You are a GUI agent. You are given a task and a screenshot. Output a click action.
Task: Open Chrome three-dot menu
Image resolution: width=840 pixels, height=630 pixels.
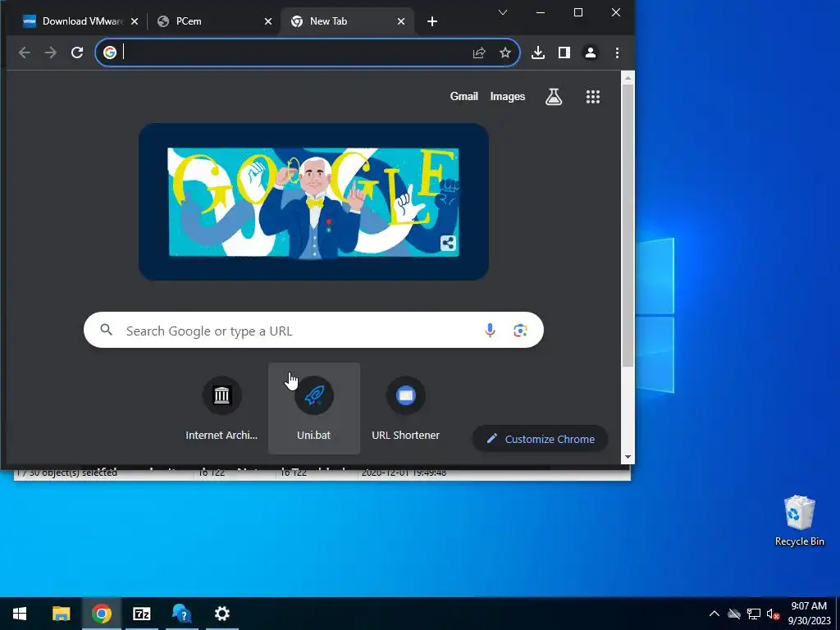pos(617,52)
